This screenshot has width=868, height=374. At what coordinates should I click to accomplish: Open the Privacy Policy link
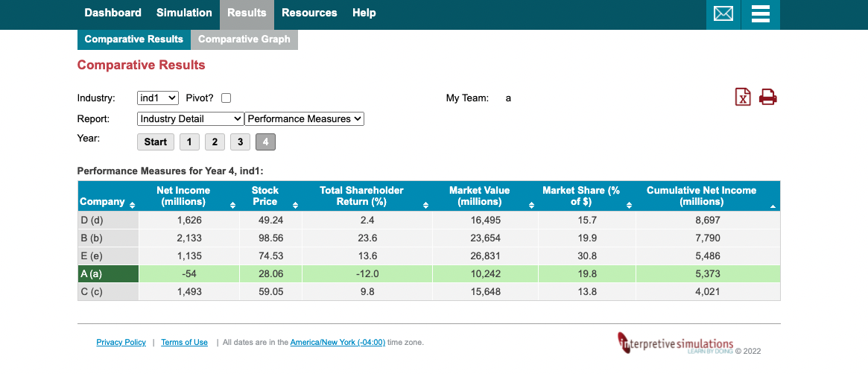click(x=121, y=343)
